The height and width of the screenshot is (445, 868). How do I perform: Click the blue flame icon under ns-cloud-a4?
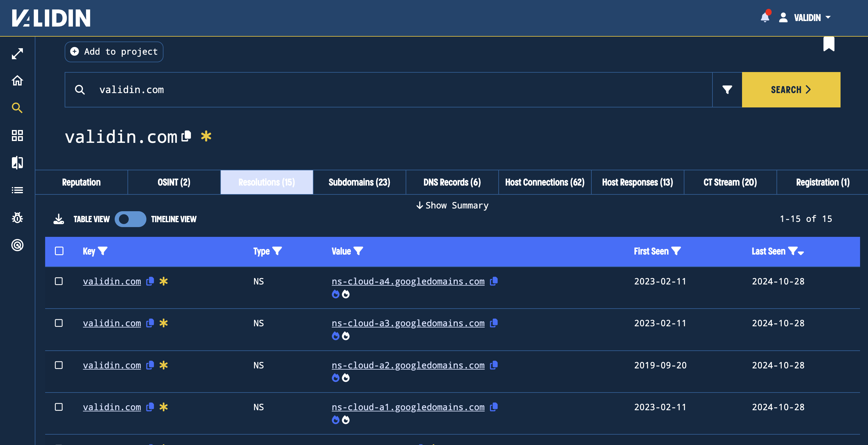click(335, 294)
